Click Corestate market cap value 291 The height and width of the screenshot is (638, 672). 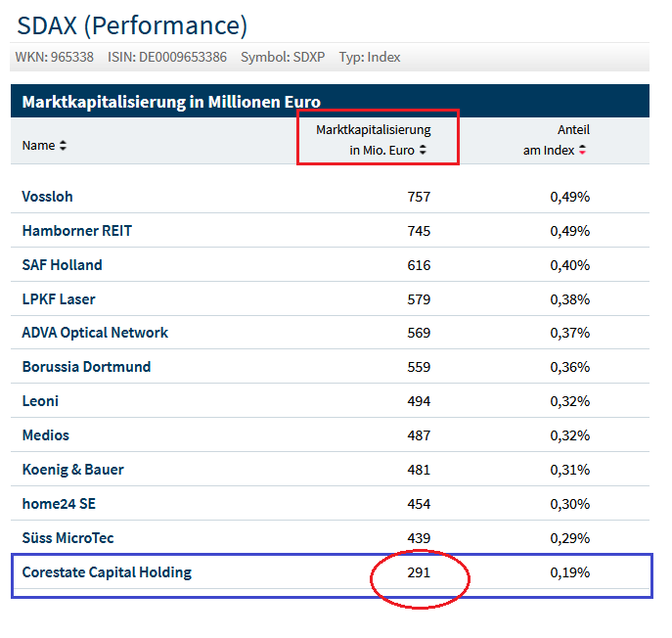[x=419, y=572]
